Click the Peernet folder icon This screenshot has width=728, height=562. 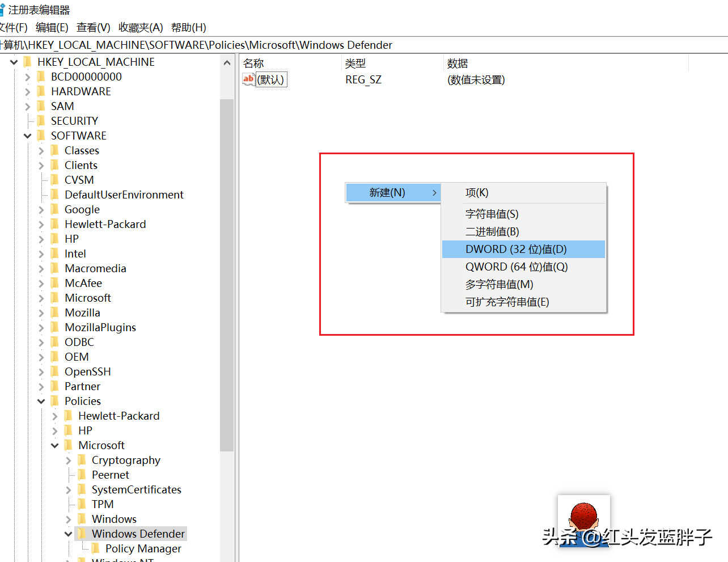82,475
